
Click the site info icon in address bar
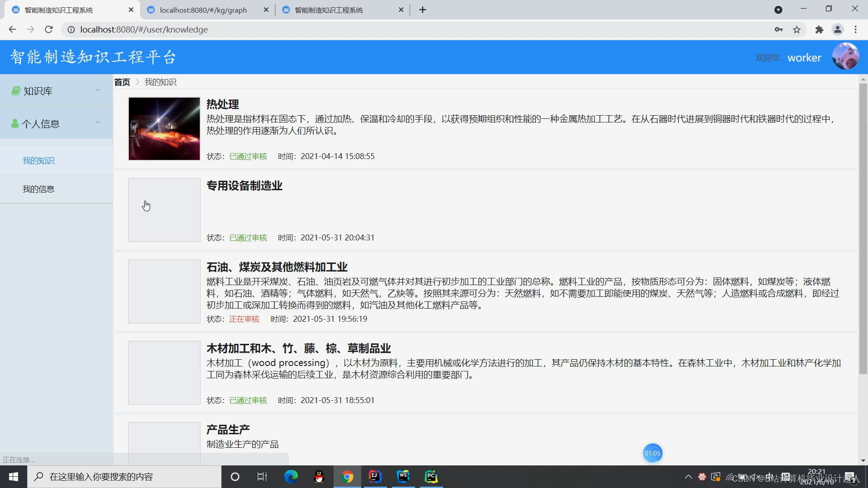coord(71,29)
